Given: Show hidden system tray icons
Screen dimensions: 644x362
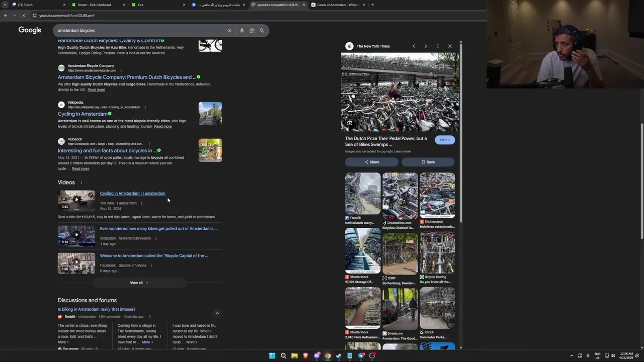Looking at the screenshot, I should [572, 356].
